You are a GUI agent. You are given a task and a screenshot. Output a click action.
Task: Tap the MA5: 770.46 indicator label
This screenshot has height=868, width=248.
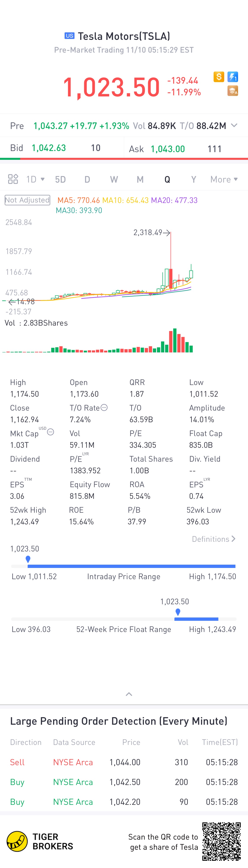pos(79,200)
